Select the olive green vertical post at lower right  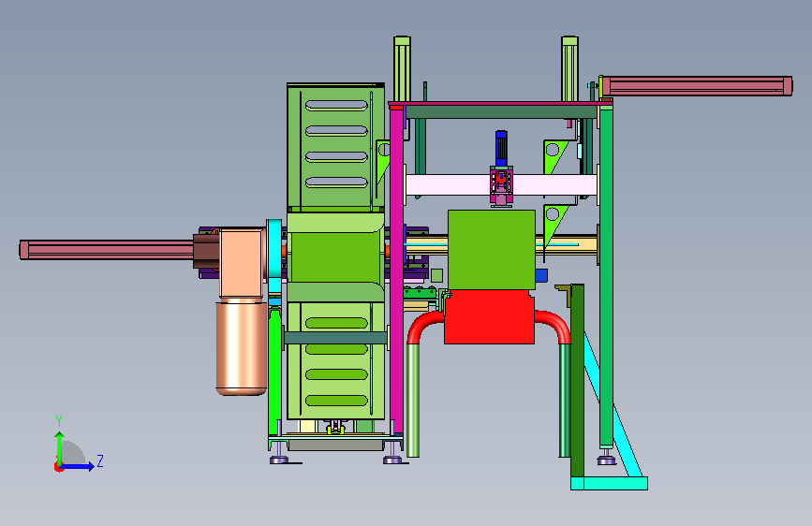[578, 381]
